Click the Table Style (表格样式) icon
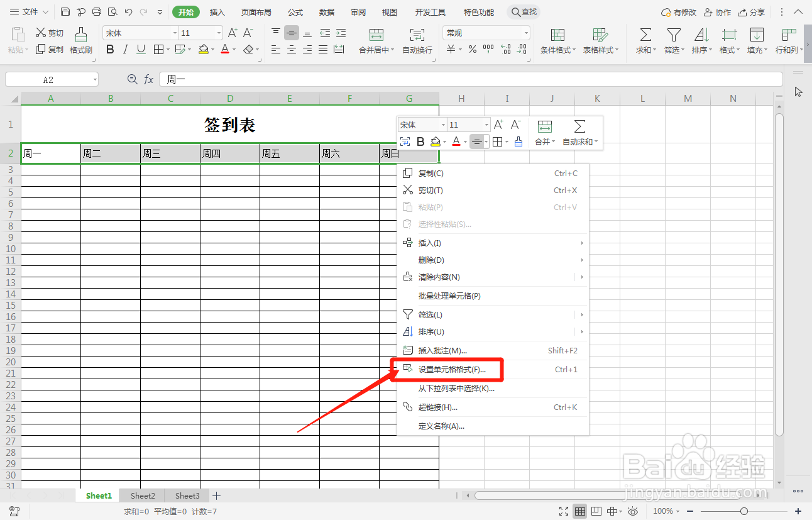The height and width of the screenshot is (520, 812). pyautogui.click(x=600, y=35)
